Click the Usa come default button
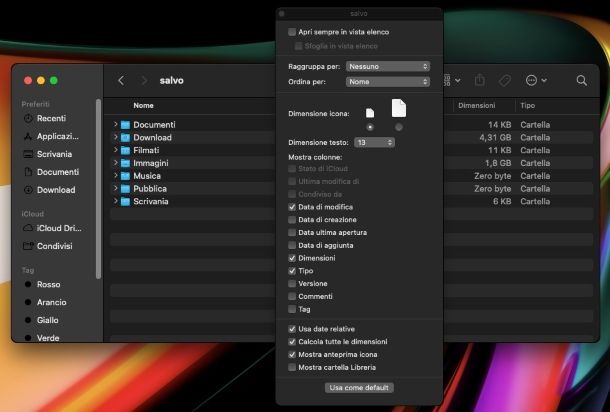This screenshot has width=610, height=412. (359, 387)
